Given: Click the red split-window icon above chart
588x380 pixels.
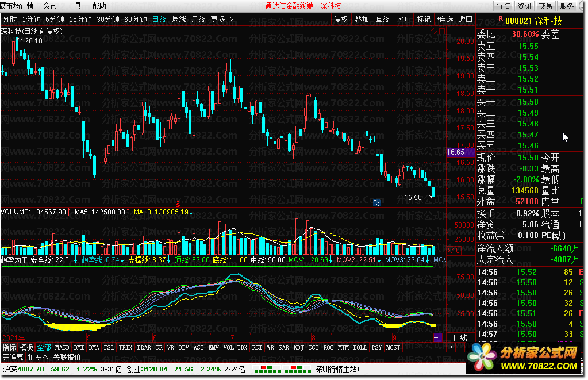Looking at the screenshot, I should [x=442, y=31].
